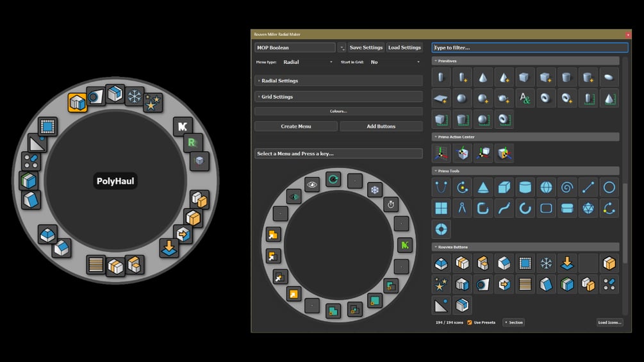Click the stopwatch slot in the preview radial

pos(391,204)
